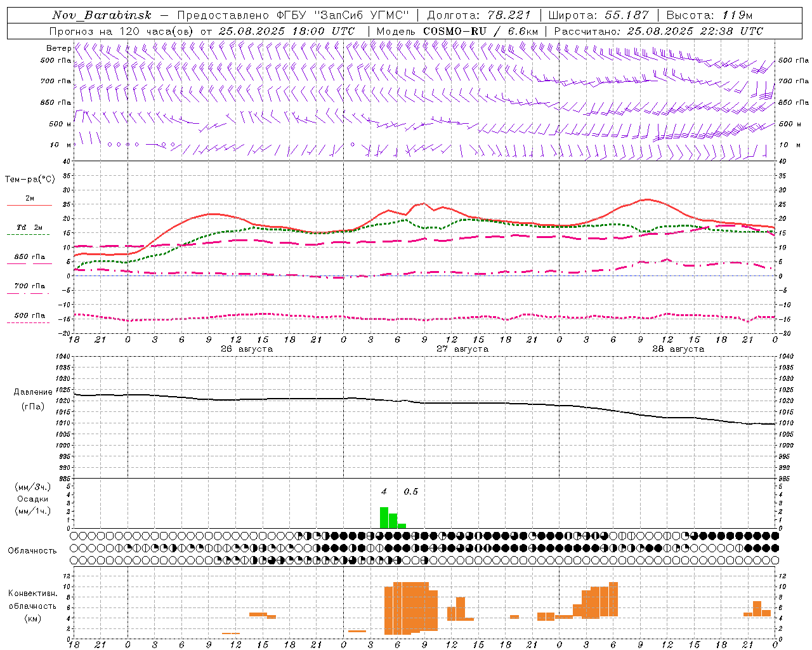812x650 pixels.
Task: Click the (гПа) unit under Давление
Action: point(33,407)
